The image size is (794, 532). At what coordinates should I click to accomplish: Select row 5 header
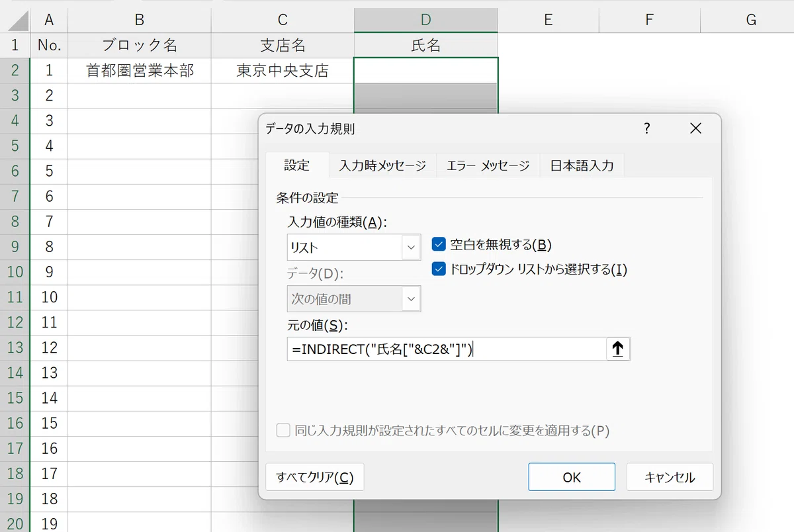coord(15,146)
